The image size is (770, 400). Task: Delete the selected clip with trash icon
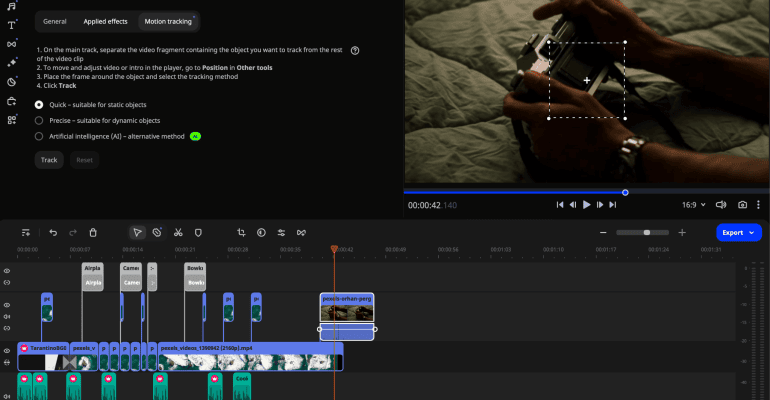[93, 233]
